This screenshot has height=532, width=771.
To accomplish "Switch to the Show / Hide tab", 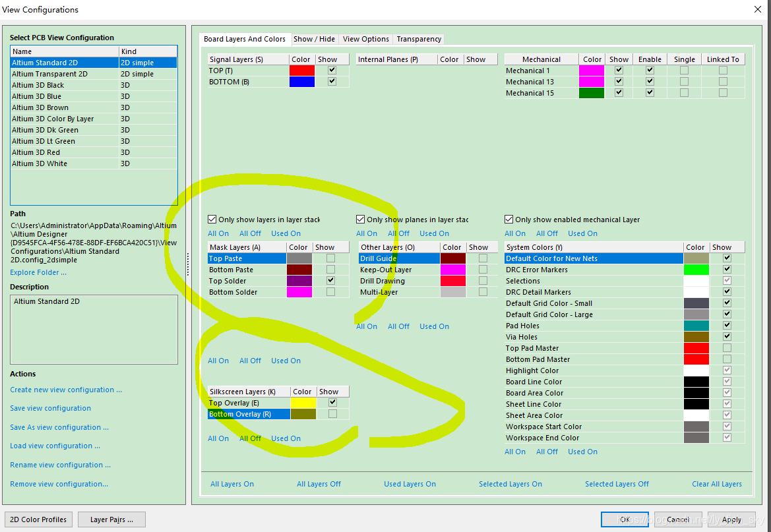I will (x=314, y=39).
